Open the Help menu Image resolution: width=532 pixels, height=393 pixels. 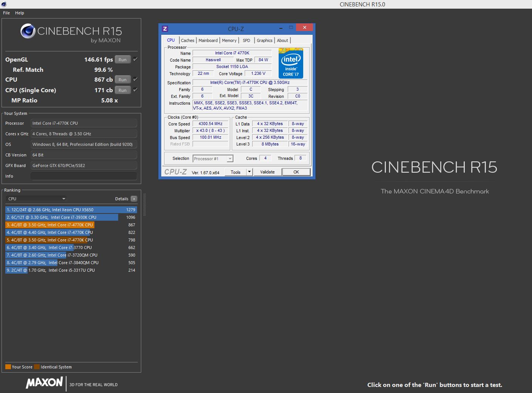[20, 13]
